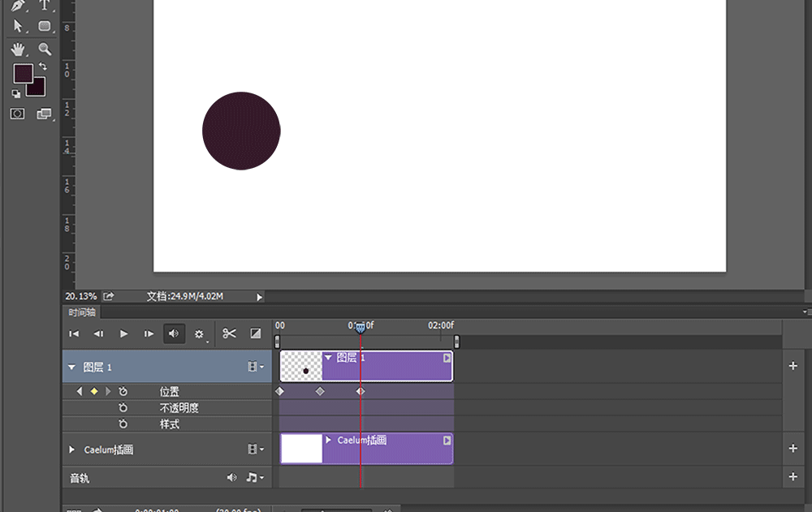Viewport: 812px width, 512px height.
Task: Click the go-to-first-frame button
Action: (x=74, y=333)
